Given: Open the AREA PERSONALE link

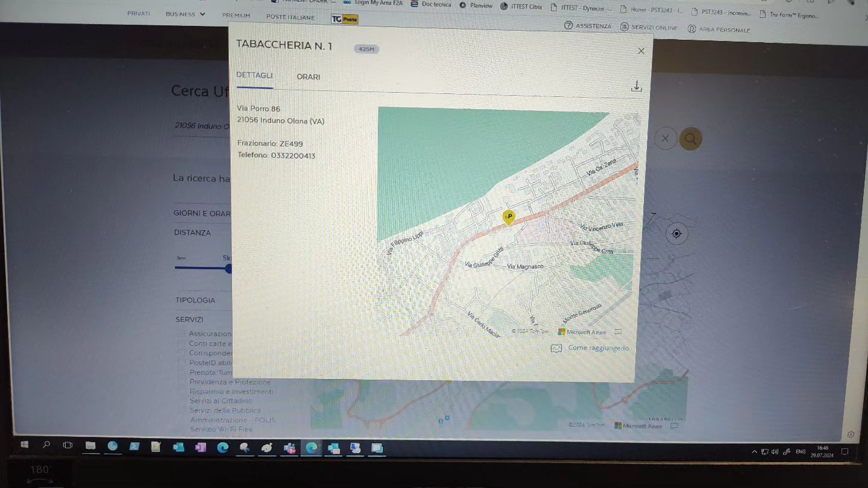Looking at the screenshot, I should tap(719, 30).
